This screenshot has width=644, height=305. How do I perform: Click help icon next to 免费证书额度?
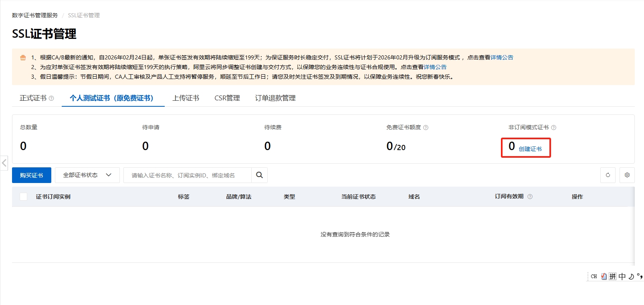426,128
